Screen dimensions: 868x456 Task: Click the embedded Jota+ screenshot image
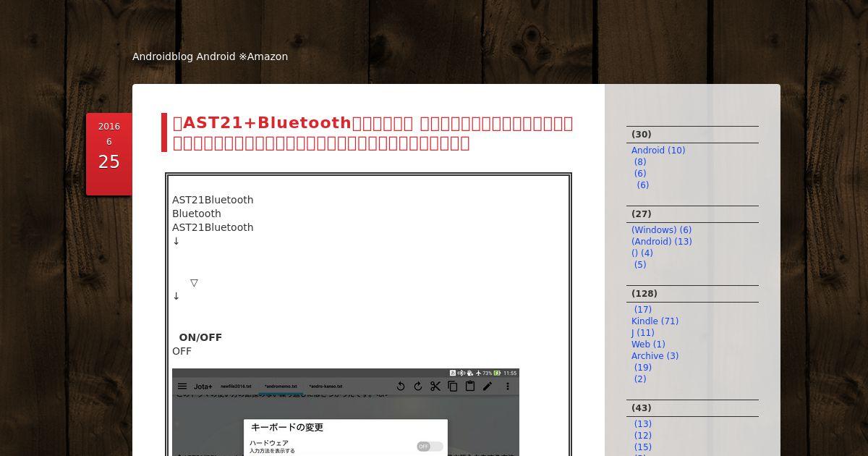pos(346,412)
